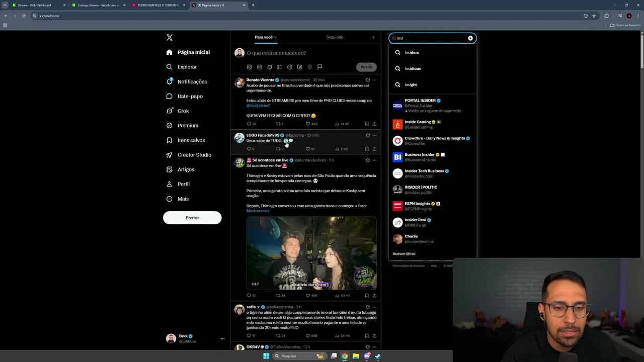
Task: Clear the search box text
Action: 470,38
